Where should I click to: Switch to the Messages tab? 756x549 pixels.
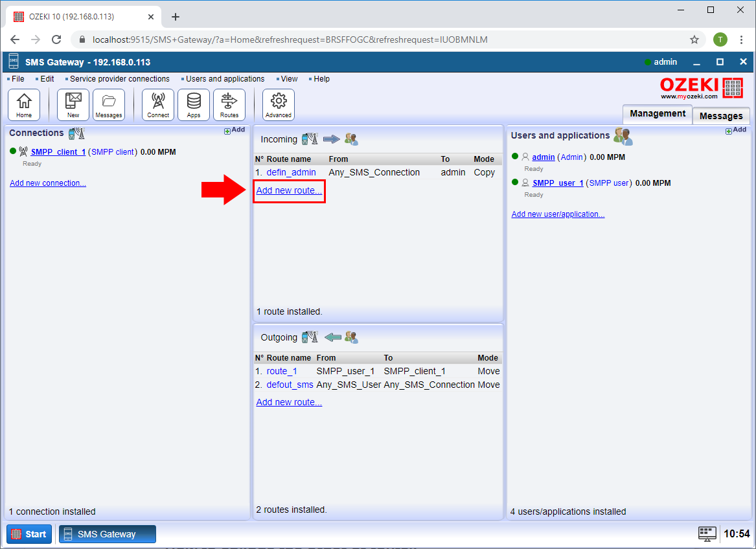tap(721, 116)
